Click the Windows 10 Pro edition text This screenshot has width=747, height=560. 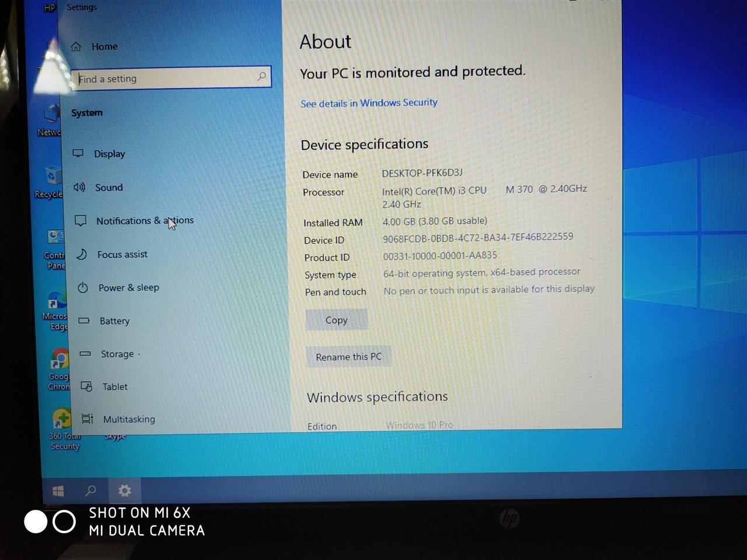pyautogui.click(x=420, y=425)
